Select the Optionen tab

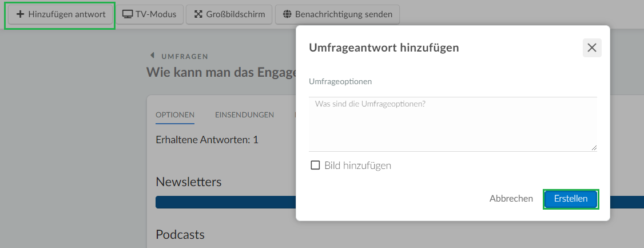[x=175, y=115]
